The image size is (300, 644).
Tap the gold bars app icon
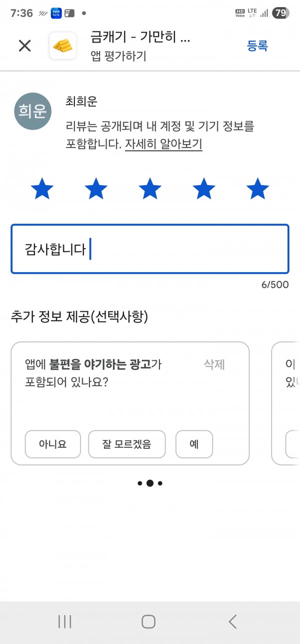tap(63, 46)
